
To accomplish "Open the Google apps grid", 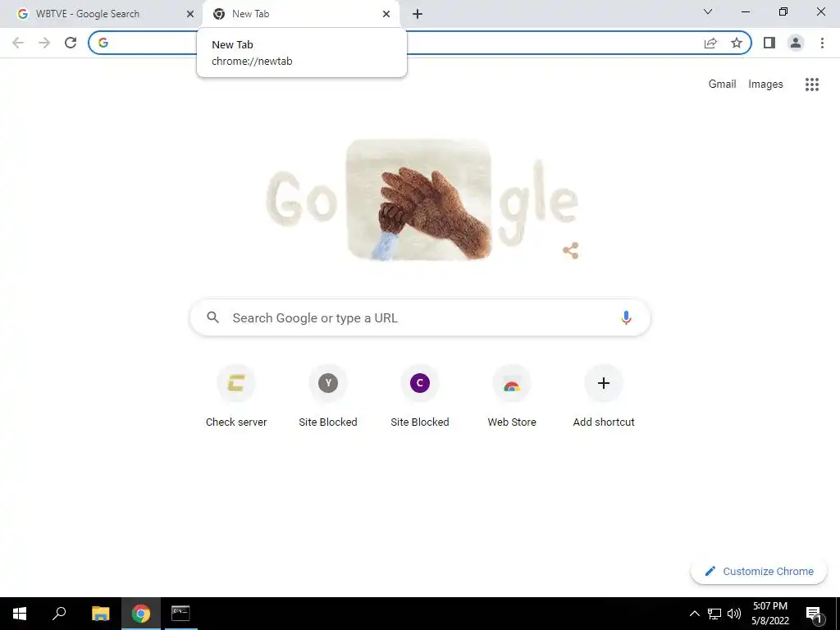I will [812, 84].
